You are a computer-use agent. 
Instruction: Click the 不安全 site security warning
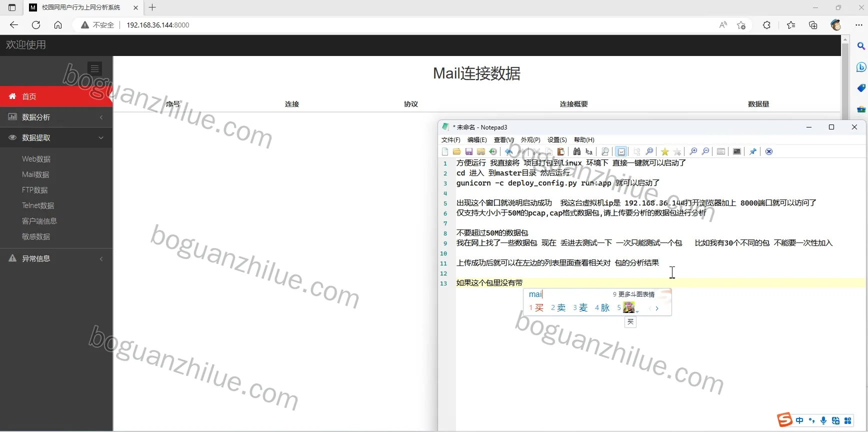(97, 25)
